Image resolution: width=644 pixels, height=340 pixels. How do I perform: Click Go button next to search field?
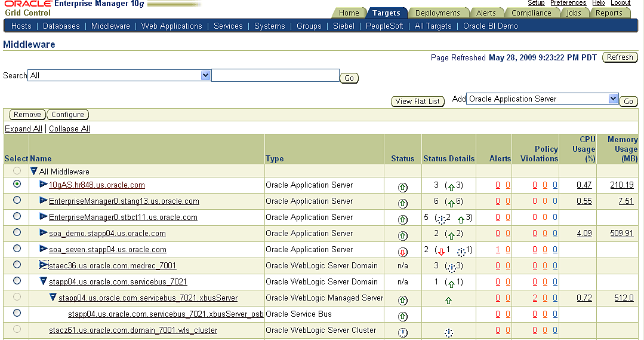tap(349, 78)
